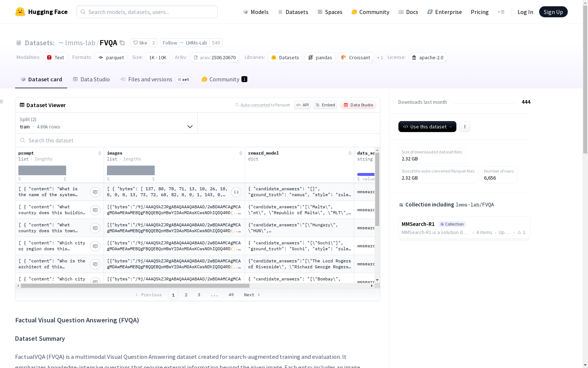The height and width of the screenshot is (368, 588).
Task: Go to page 2 of dataset
Action: coord(186,295)
